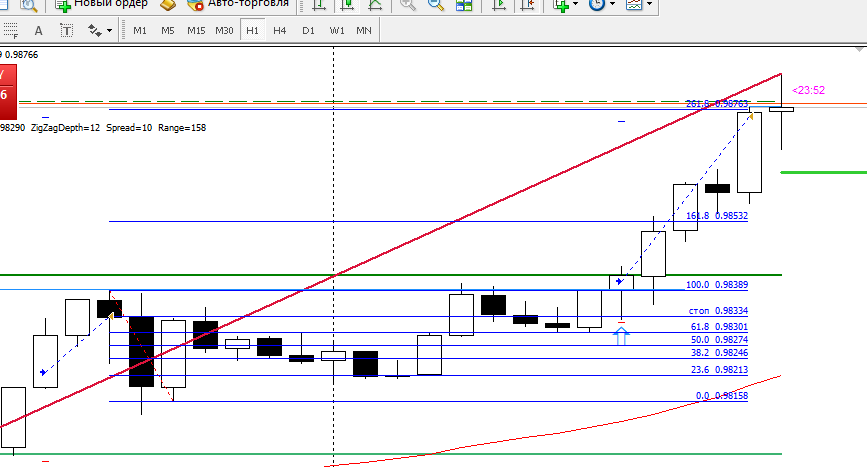Image resolution: width=867 pixels, height=467 pixels.
Task: Click the стоп 0.98334 level label
Action: click(718, 311)
